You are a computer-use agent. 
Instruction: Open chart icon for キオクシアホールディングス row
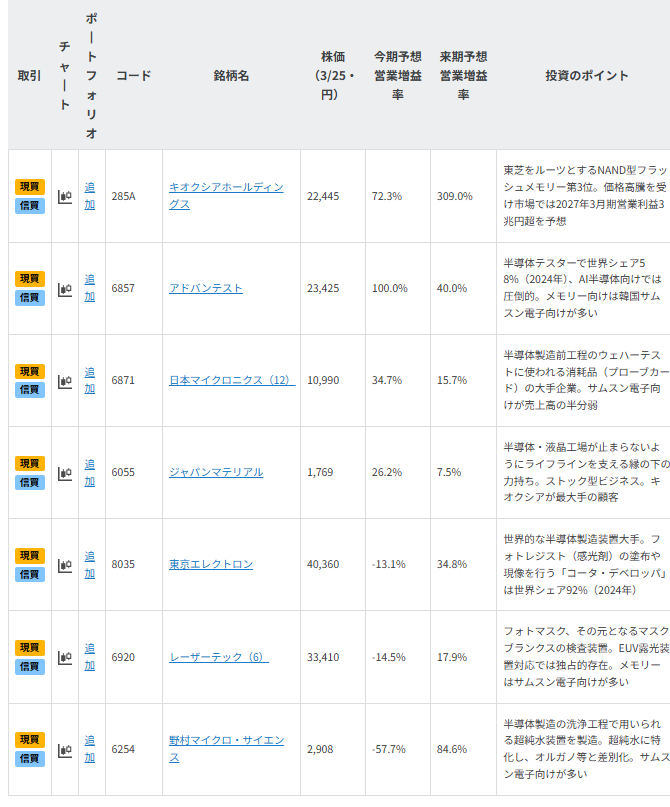65,196
